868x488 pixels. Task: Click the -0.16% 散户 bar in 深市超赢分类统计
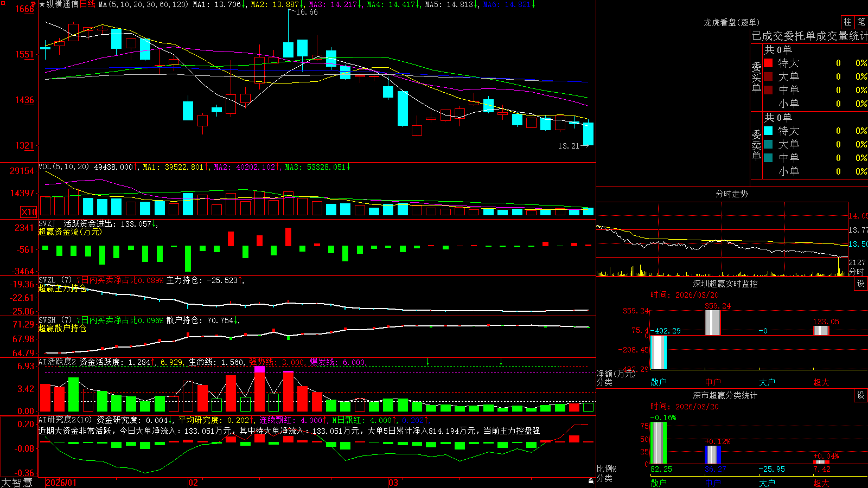coord(659,443)
